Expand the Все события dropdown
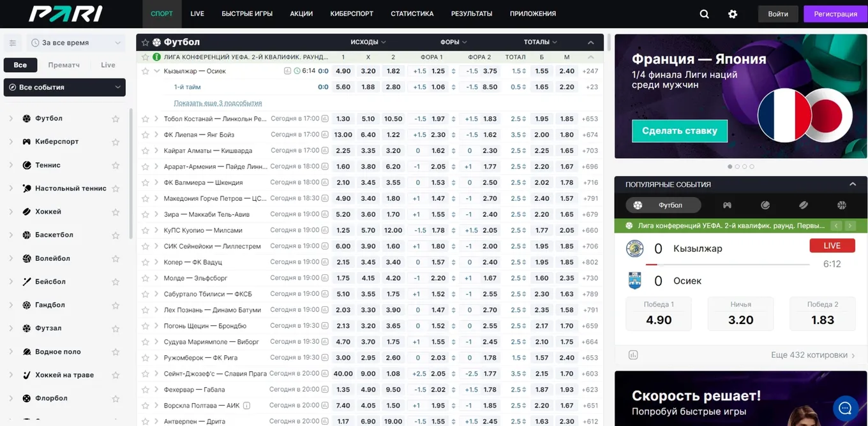The image size is (868, 426). point(64,87)
